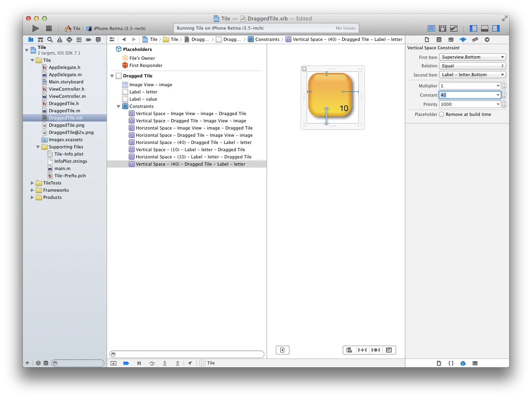The height and width of the screenshot is (399, 532).
Task: Select Label - value in outline
Action: [x=143, y=99]
